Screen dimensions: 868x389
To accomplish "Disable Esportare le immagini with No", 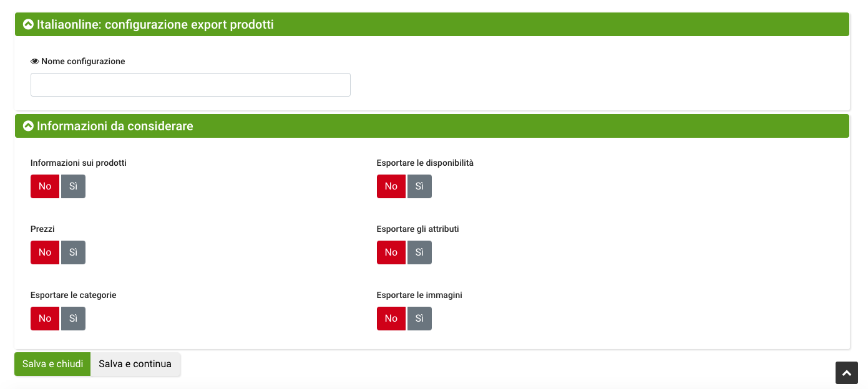I will click(x=391, y=319).
